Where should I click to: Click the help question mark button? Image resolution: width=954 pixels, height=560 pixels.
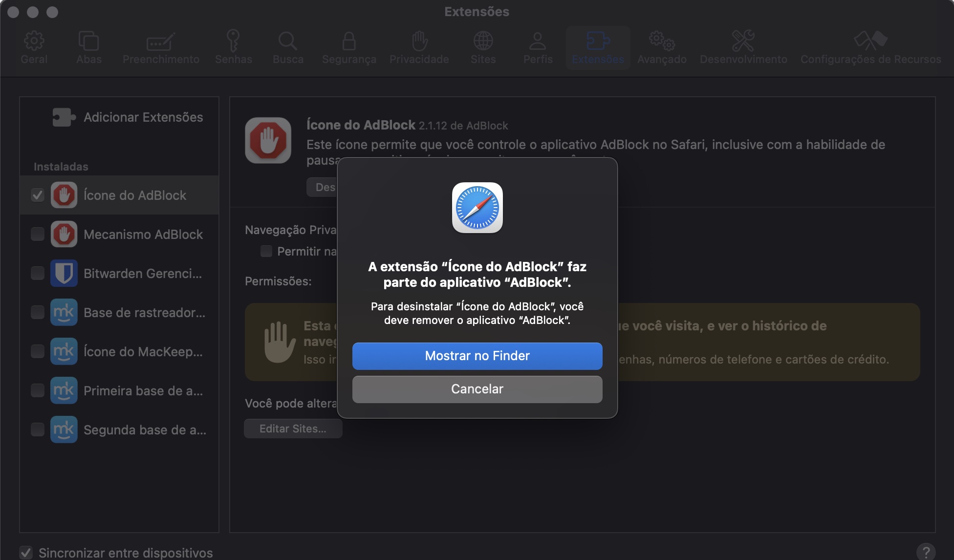pos(927,551)
